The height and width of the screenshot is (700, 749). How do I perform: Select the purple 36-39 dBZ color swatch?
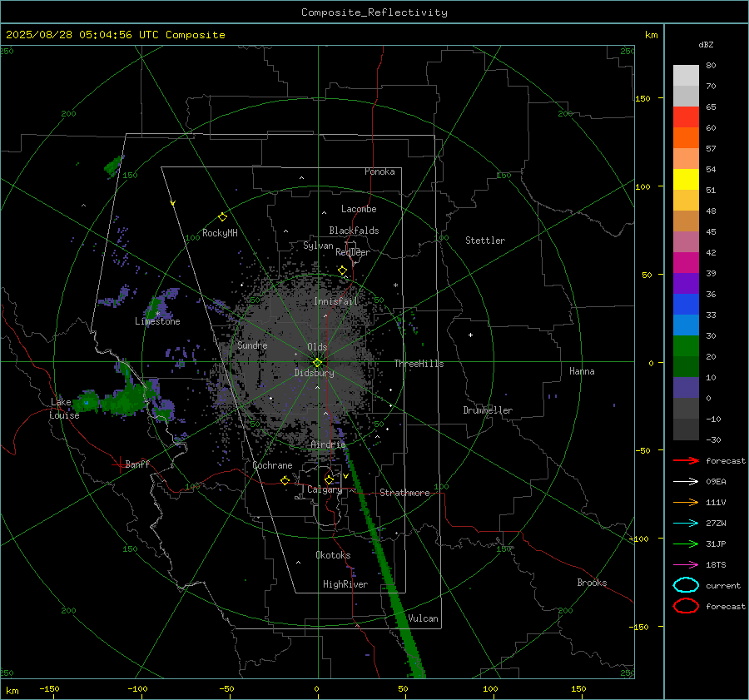click(x=686, y=284)
